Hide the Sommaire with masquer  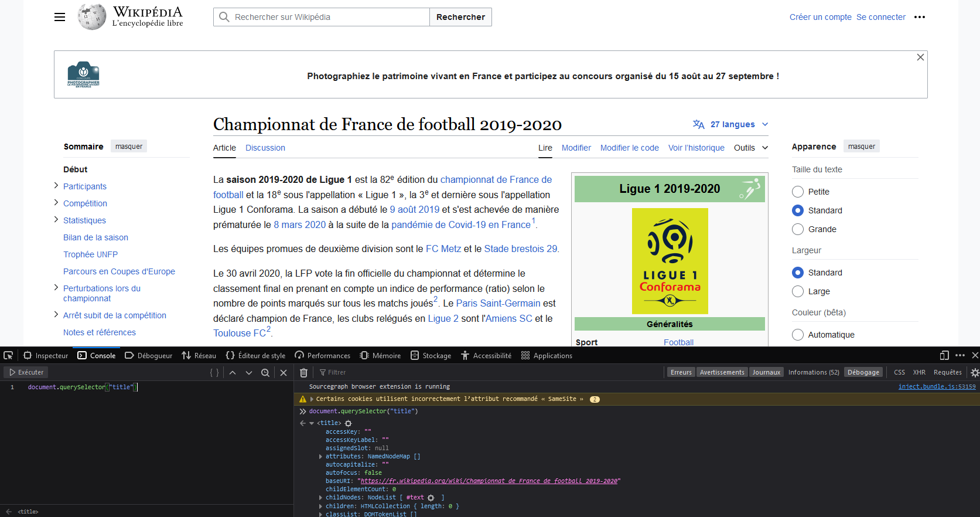coord(129,147)
